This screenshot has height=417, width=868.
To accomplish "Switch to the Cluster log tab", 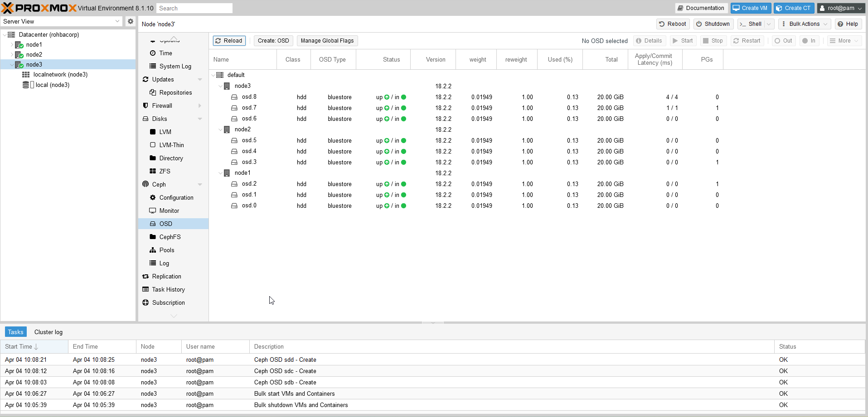I will pos(48,332).
